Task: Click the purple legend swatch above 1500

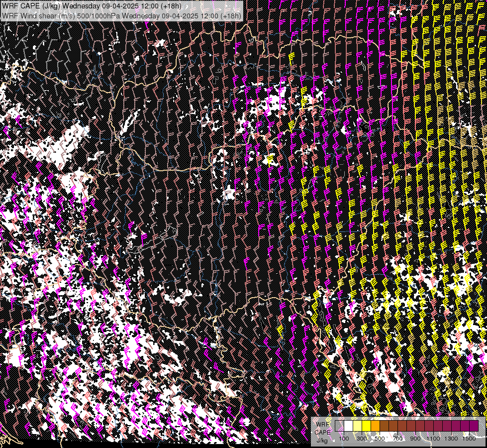Action: tap(474, 426)
